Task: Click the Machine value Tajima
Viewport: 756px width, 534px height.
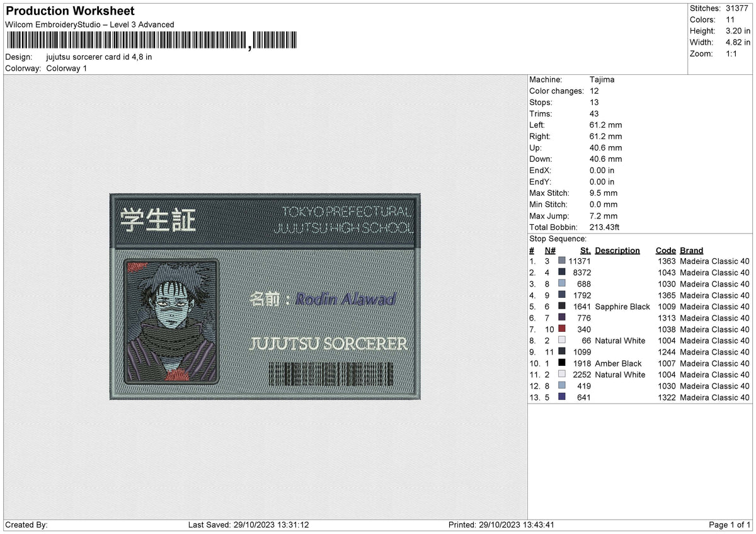Action: point(602,80)
